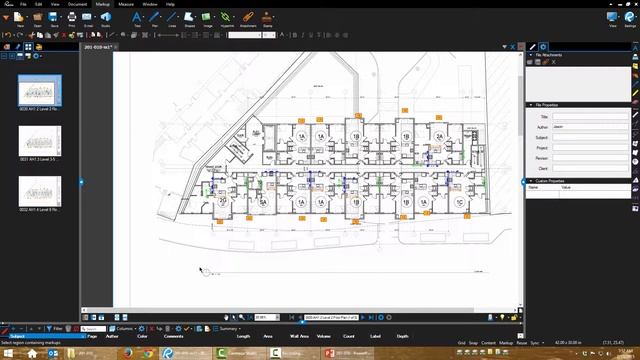Click the Save icon
This screenshot has height=360, width=640.
click(x=53, y=18)
